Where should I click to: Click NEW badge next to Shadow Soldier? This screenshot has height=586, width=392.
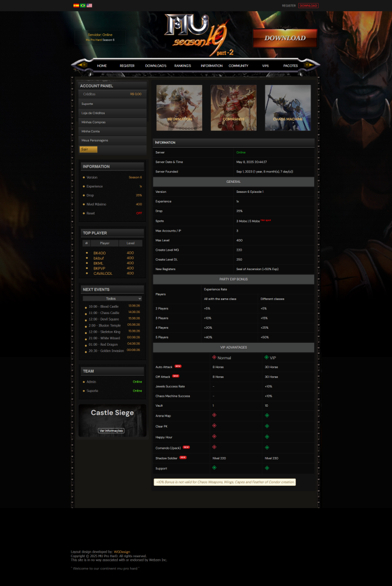click(183, 458)
